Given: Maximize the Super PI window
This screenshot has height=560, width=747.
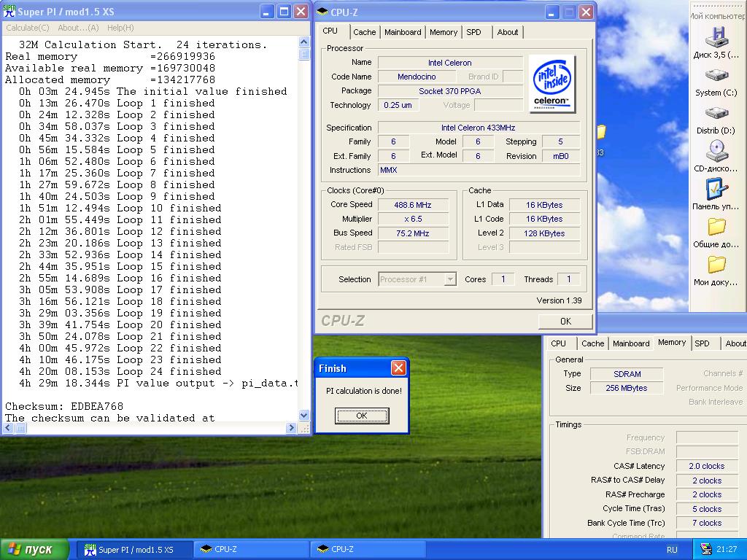Looking at the screenshot, I should 284,12.
